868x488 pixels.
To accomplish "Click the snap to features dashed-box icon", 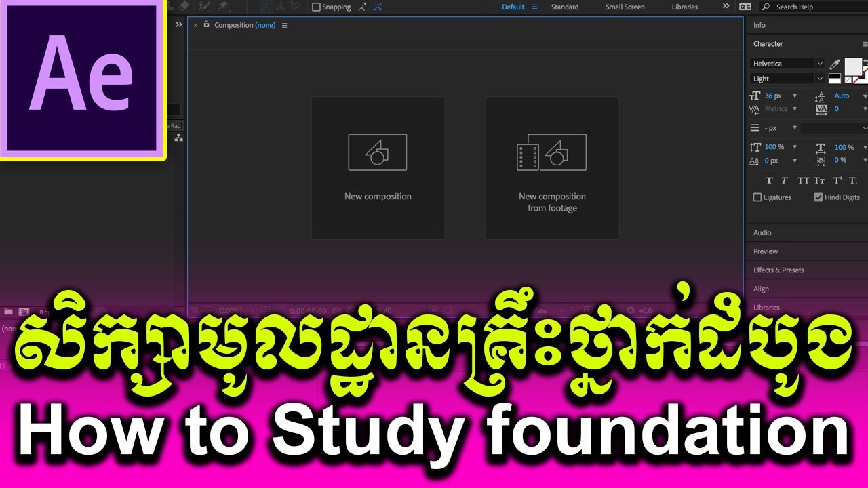I will coord(378,7).
